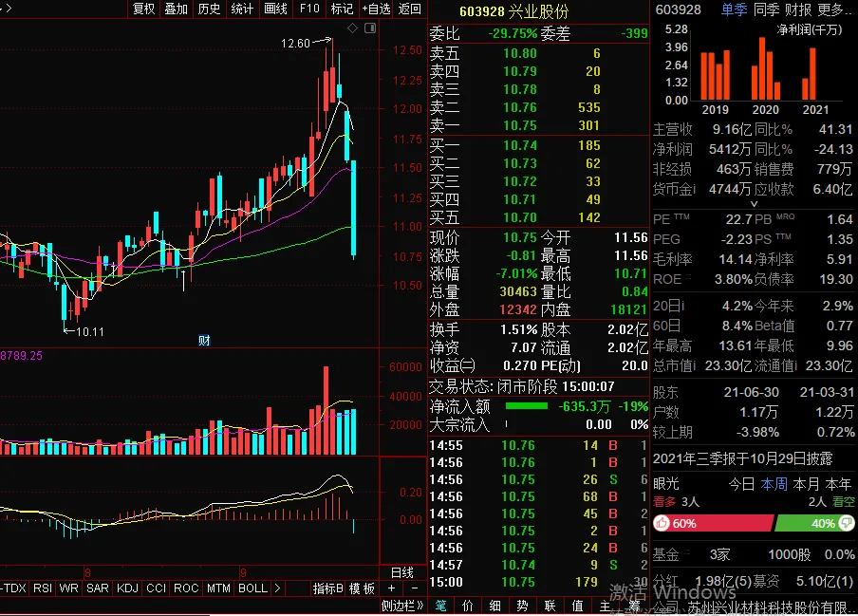Open the 财报 financial report tab
Image resolution: width=858 pixels, height=616 pixels.
click(x=798, y=9)
